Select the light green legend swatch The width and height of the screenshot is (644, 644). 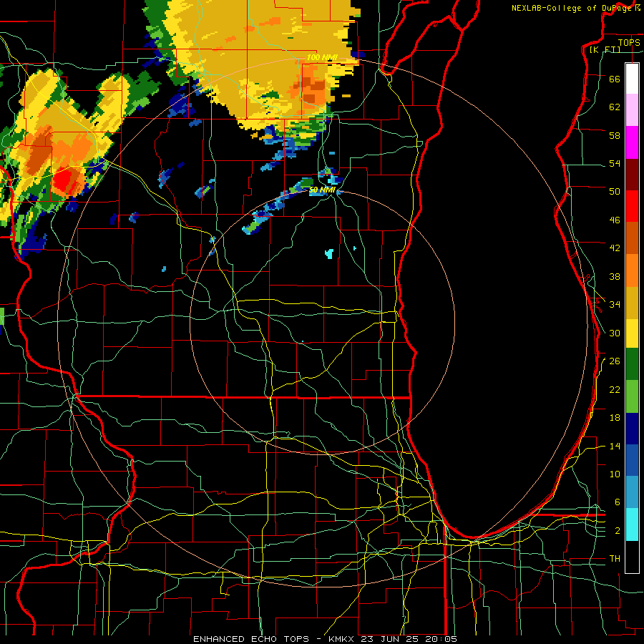[632, 396]
